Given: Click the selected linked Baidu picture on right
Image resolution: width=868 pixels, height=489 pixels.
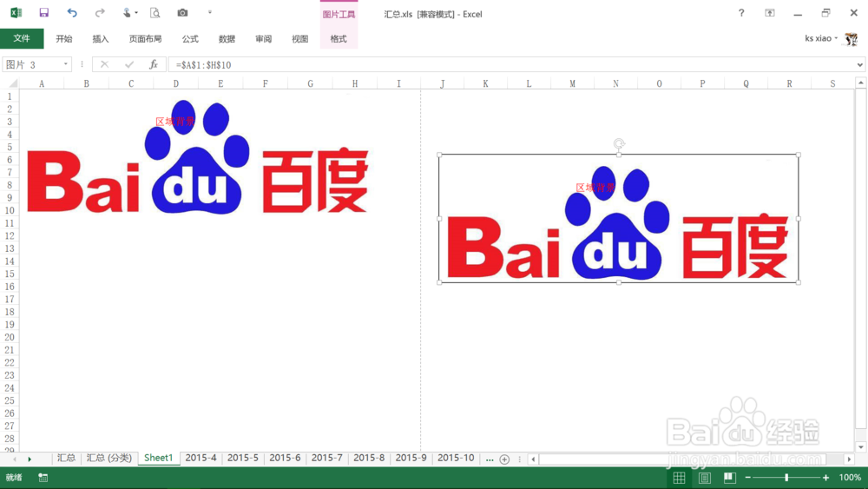Looking at the screenshot, I should (619, 219).
